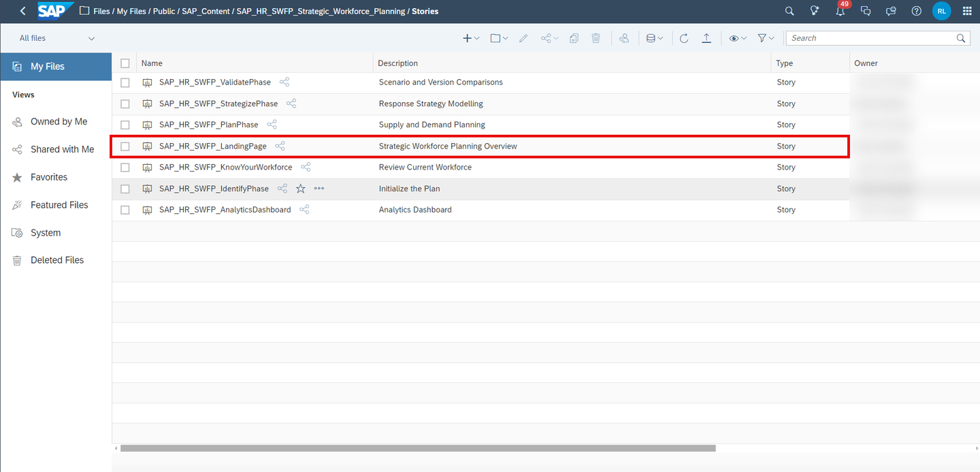The width and height of the screenshot is (980, 472).
Task: Click the pencil edit icon in toolbar
Action: click(x=523, y=38)
